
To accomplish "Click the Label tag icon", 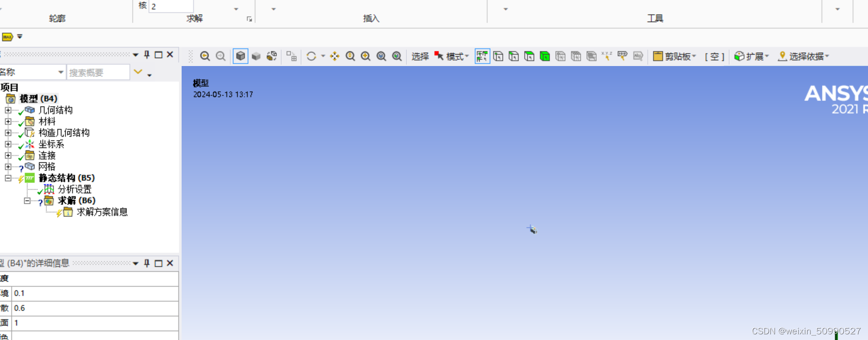I will click(x=623, y=56).
